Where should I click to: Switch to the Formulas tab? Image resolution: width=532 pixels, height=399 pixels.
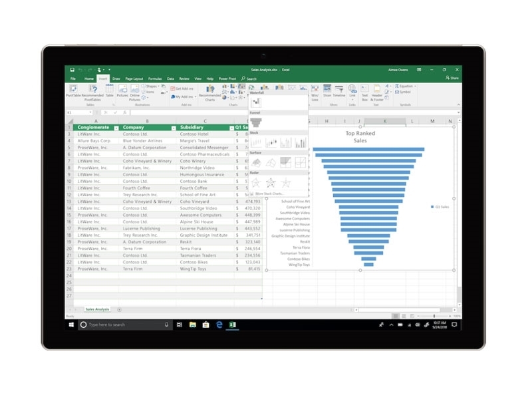point(155,78)
